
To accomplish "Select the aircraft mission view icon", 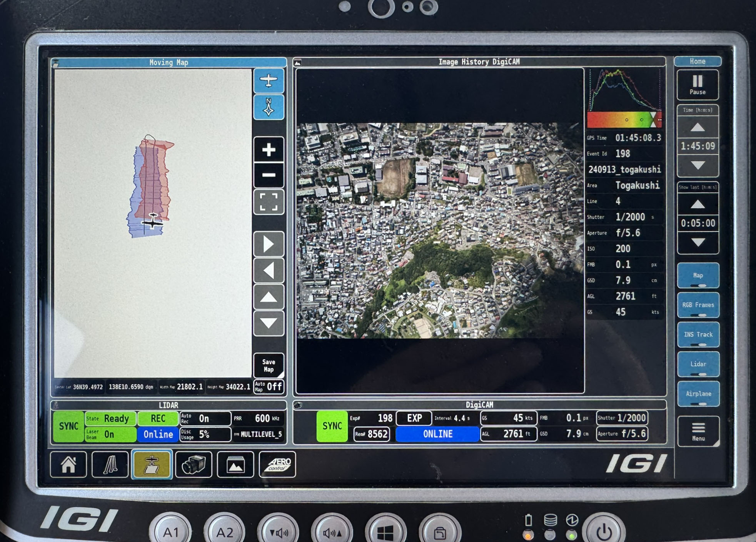I will coord(152,464).
